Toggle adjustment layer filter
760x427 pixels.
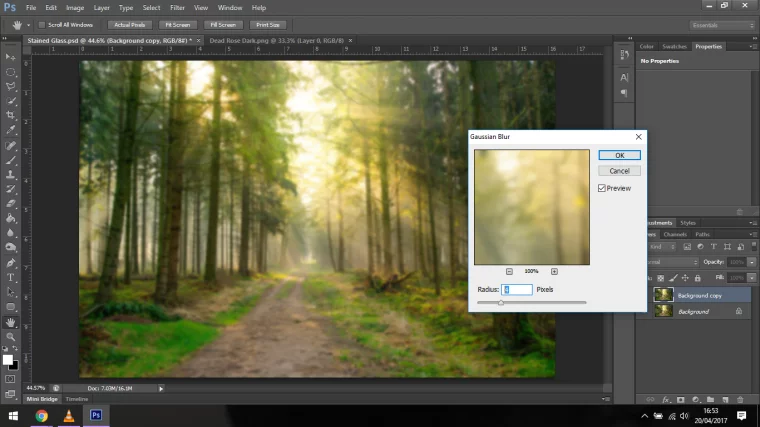[x=700, y=247]
